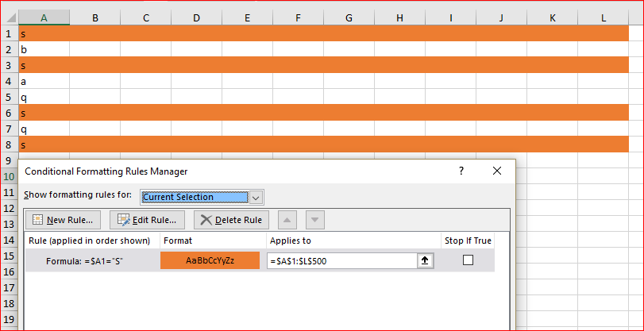Select row 12 header
The image size is (644, 331).
tap(10, 208)
